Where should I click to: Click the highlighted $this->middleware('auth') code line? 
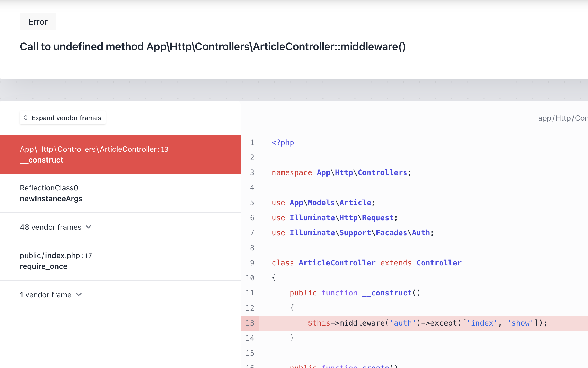pyautogui.click(x=427, y=323)
